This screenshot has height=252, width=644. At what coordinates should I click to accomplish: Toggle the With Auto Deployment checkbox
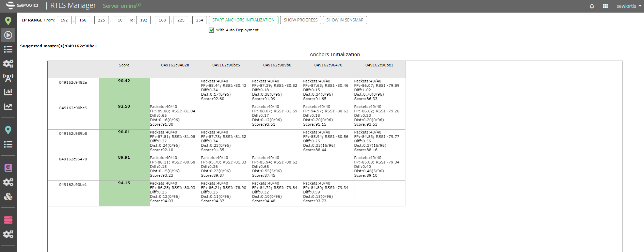point(211,30)
